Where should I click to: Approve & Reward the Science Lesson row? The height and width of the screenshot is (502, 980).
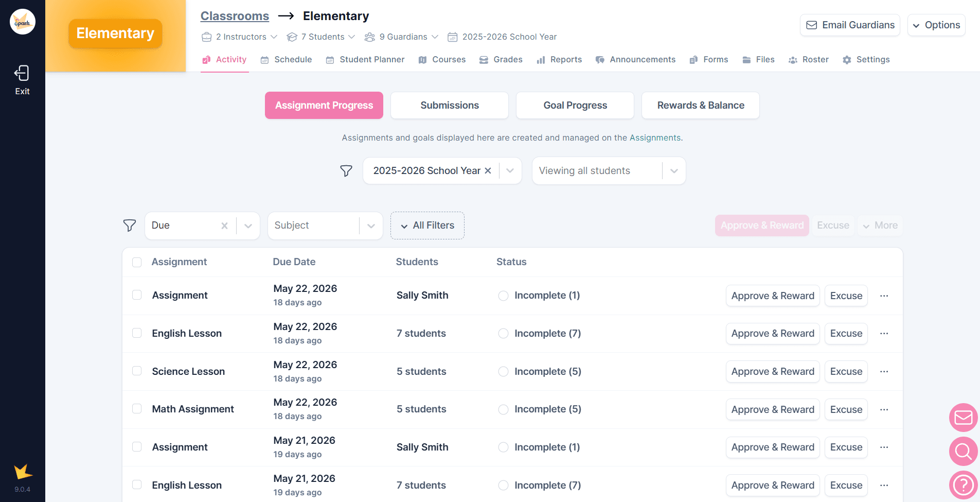point(773,372)
